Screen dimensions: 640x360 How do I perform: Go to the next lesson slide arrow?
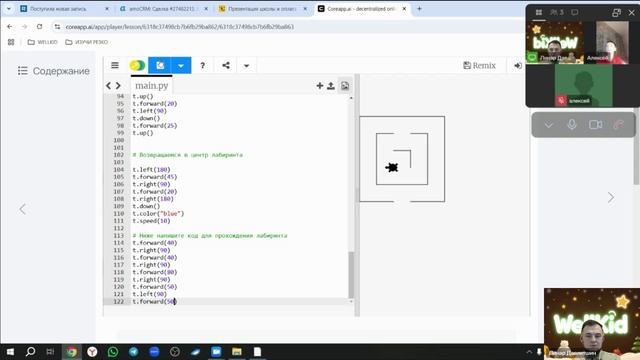point(611,198)
